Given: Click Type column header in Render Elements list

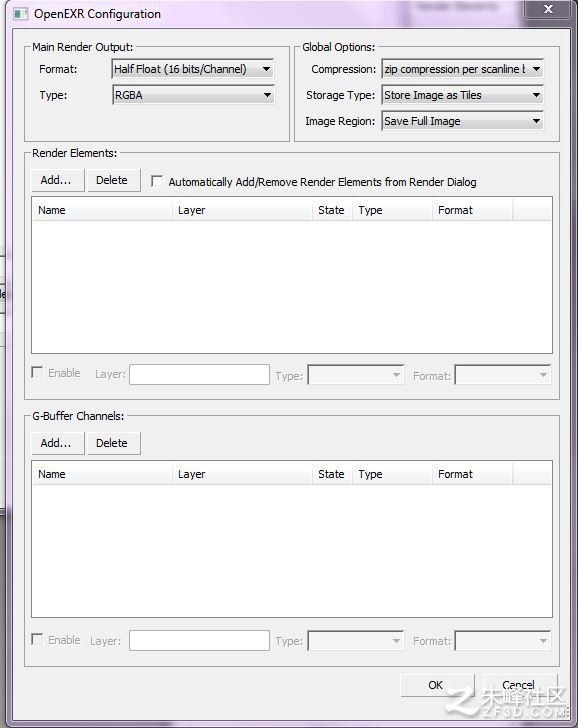Looking at the screenshot, I should click(392, 210).
